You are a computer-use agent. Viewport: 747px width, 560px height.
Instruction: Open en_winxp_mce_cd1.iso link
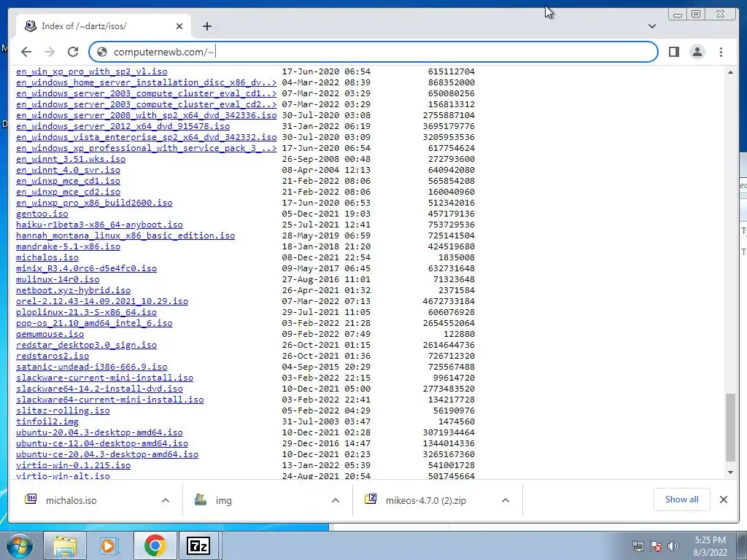pyautogui.click(x=68, y=181)
